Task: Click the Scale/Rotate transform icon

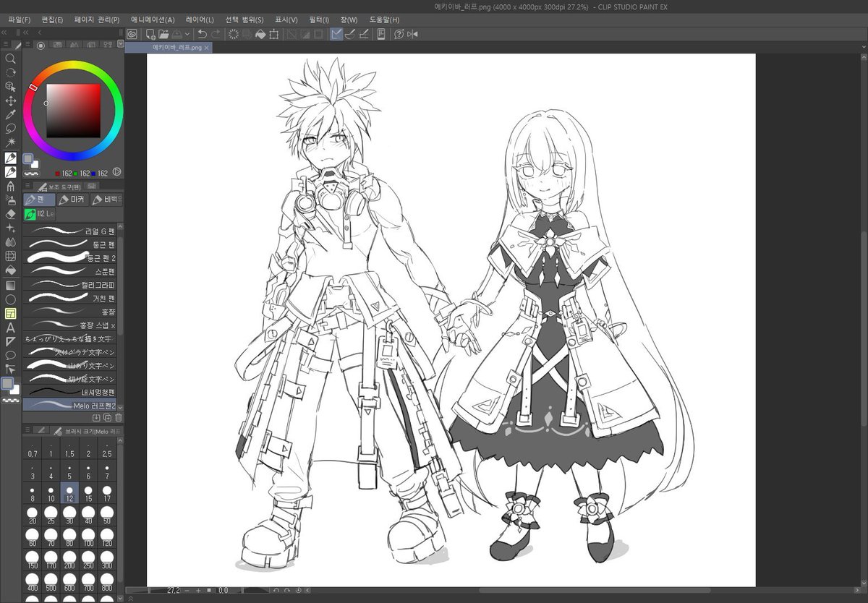Action: coord(274,34)
